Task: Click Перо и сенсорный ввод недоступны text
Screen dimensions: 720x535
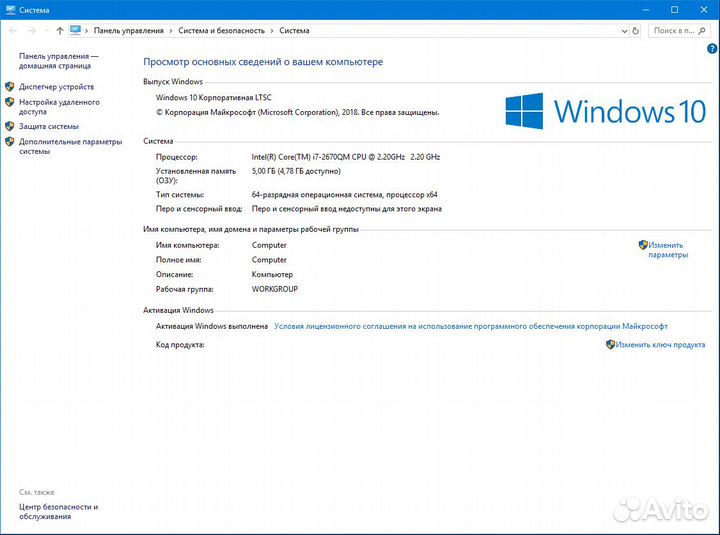Action: [x=347, y=209]
